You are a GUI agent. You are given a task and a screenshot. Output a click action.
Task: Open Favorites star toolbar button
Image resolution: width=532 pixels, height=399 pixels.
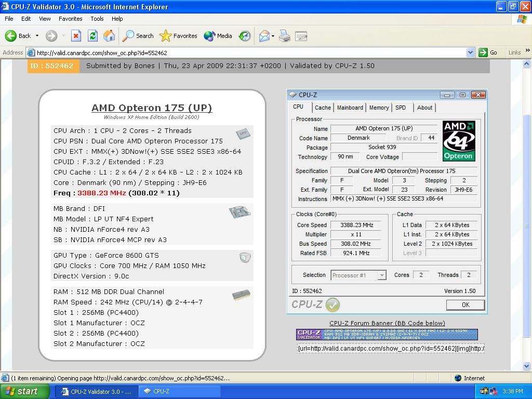(x=178, y=36)
